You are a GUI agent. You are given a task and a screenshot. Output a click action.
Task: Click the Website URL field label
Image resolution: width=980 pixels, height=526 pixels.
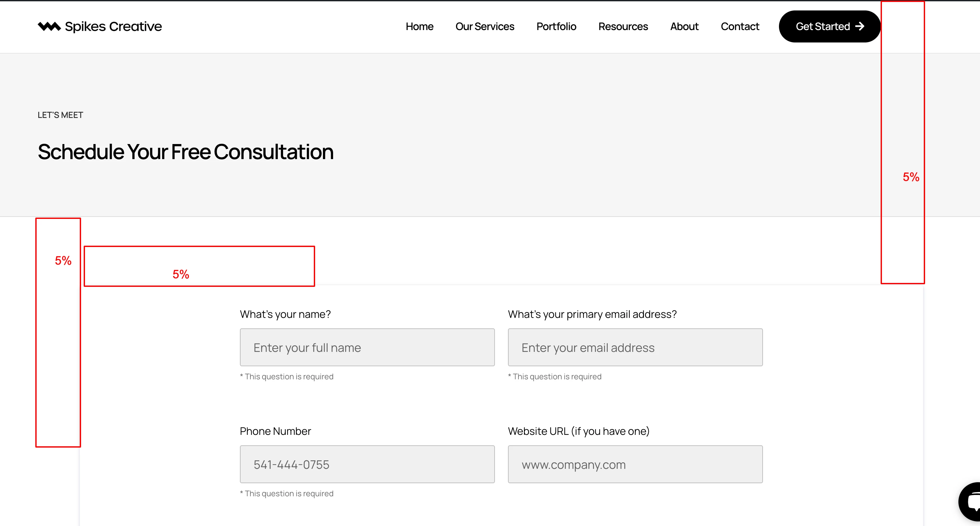pos(579,431)
